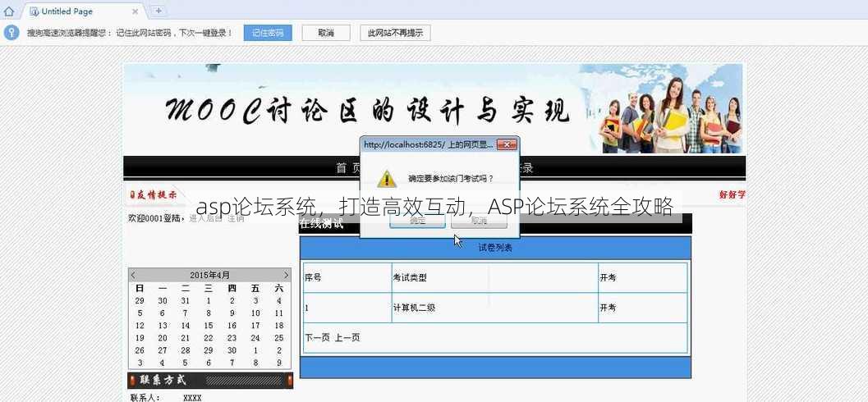Select April 12 in calendar
The height and width of the screenshot is (402, 868).
[140, 326]
